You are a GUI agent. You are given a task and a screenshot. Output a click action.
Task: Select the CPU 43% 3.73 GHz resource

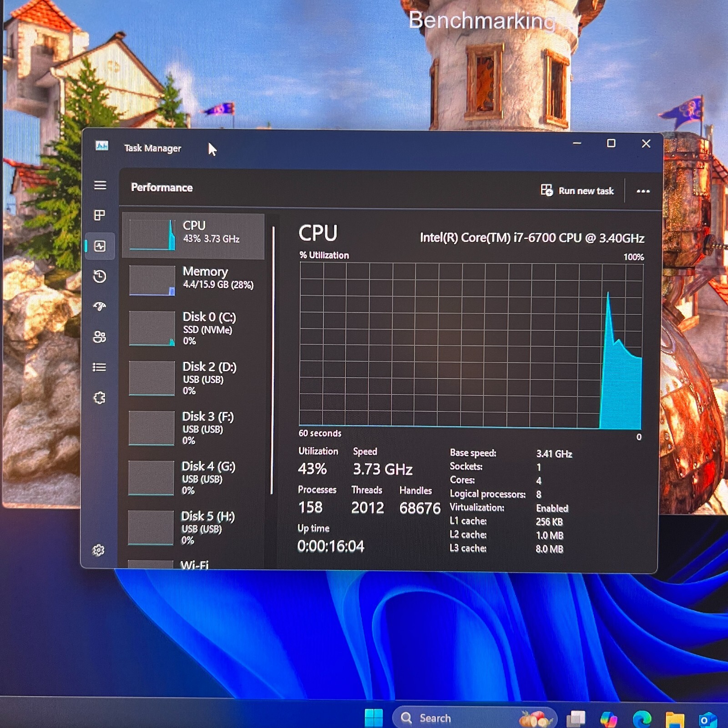click(193, 236)
